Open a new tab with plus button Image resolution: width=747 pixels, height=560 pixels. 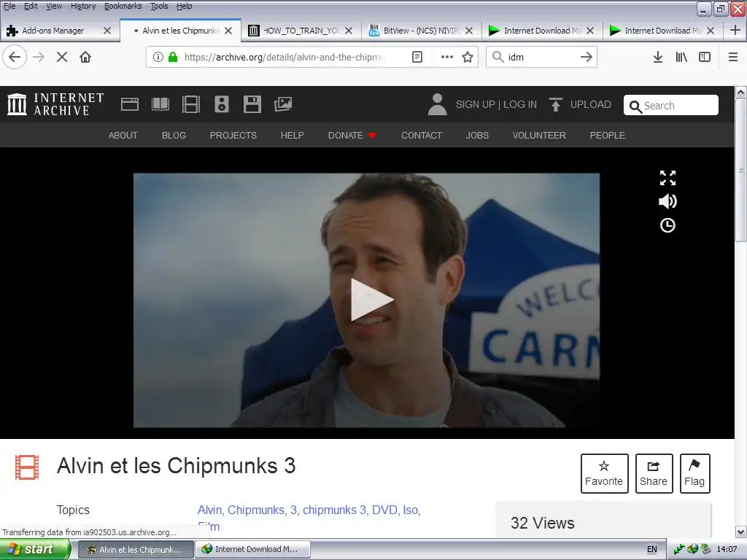point(735,30)
